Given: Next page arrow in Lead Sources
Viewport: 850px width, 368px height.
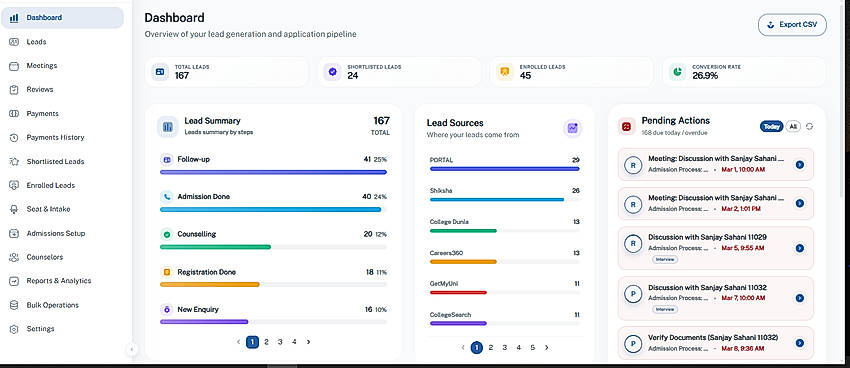Looking at the screenshot, I should point(546,348).
